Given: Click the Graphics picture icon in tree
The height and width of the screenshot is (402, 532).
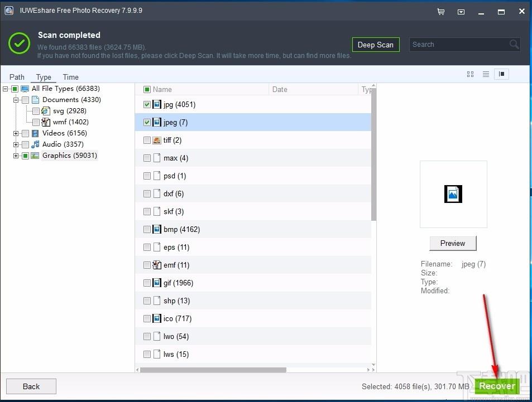Looking at the screenshot, I should (35, 156).
